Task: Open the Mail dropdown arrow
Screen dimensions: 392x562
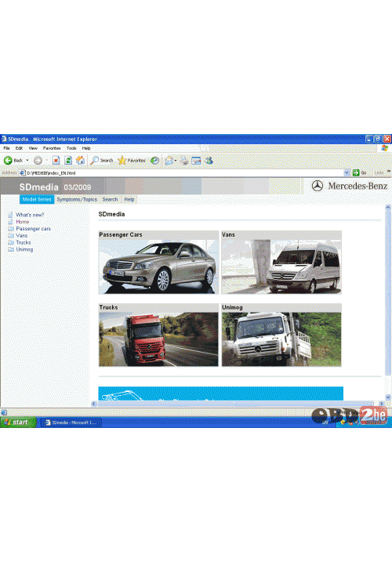Action: pos(176,161)
